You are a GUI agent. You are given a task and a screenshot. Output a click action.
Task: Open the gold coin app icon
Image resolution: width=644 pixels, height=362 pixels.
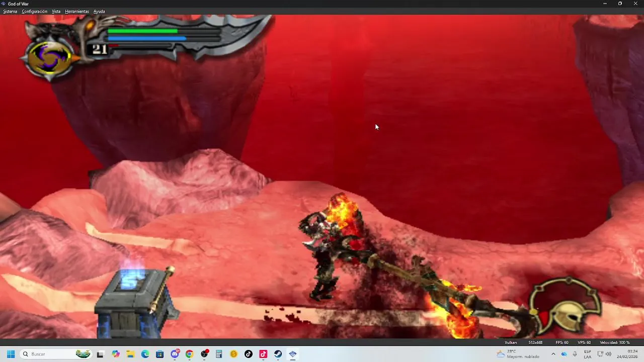[233, 354]
